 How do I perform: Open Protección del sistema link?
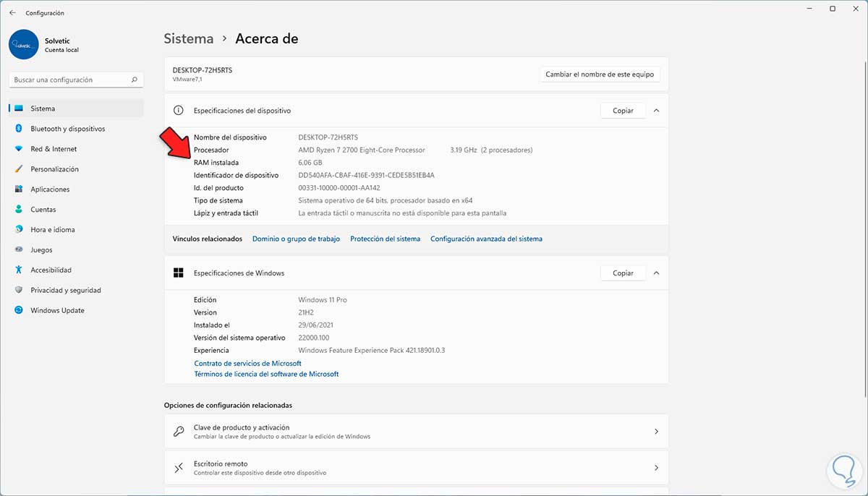pyautogui.click(x=385, y=239)
